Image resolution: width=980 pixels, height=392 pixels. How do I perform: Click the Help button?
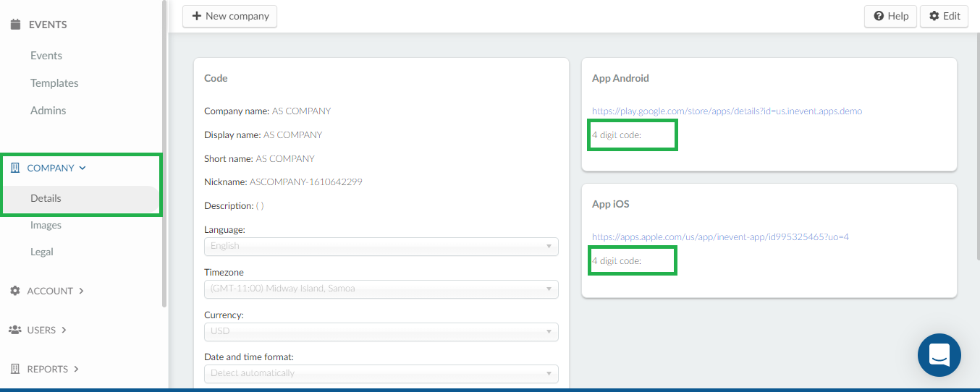coord(891,16)
